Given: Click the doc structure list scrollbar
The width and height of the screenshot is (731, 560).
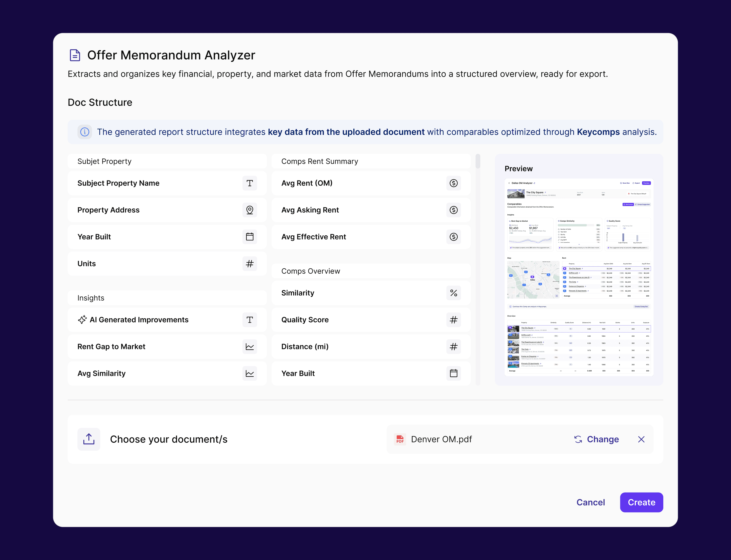Looking at the screenshot, I should (x=478, y=161).
